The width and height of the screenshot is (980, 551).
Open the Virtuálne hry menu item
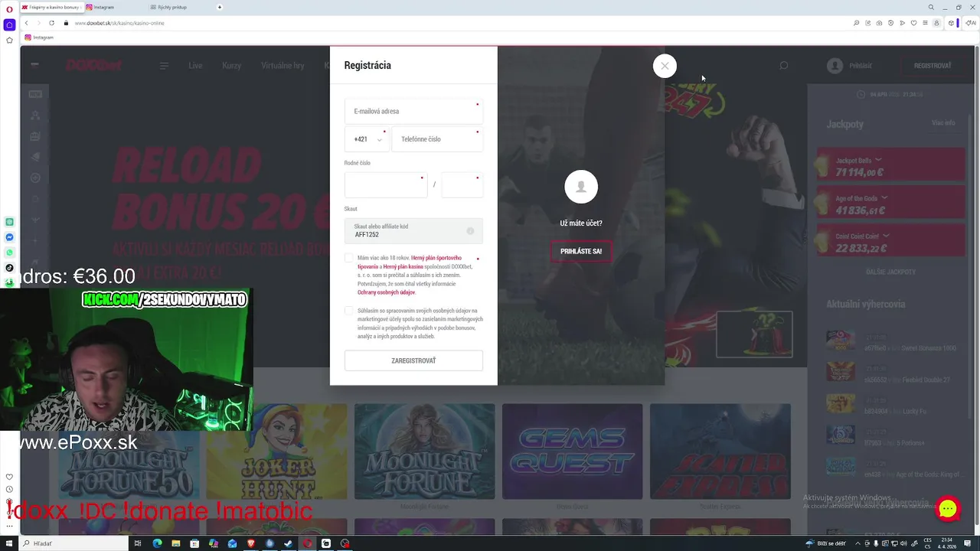[283, 66]
